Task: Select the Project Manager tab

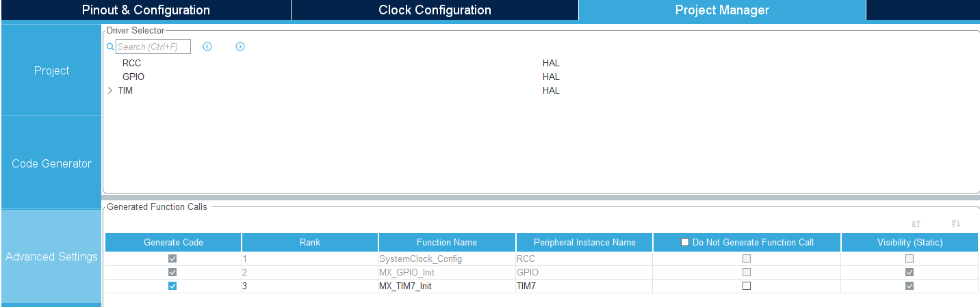Action: [722, 10]
